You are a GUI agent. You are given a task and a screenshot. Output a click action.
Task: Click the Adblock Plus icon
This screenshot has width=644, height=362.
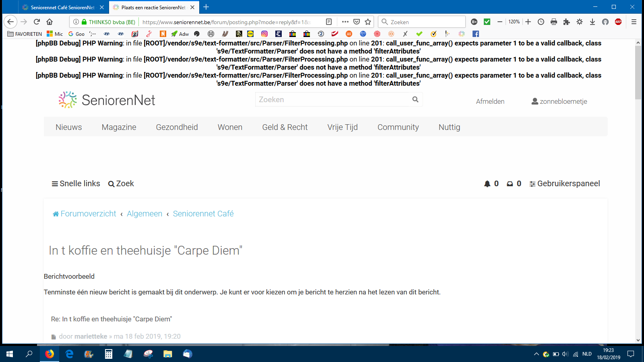coord(618,22)
